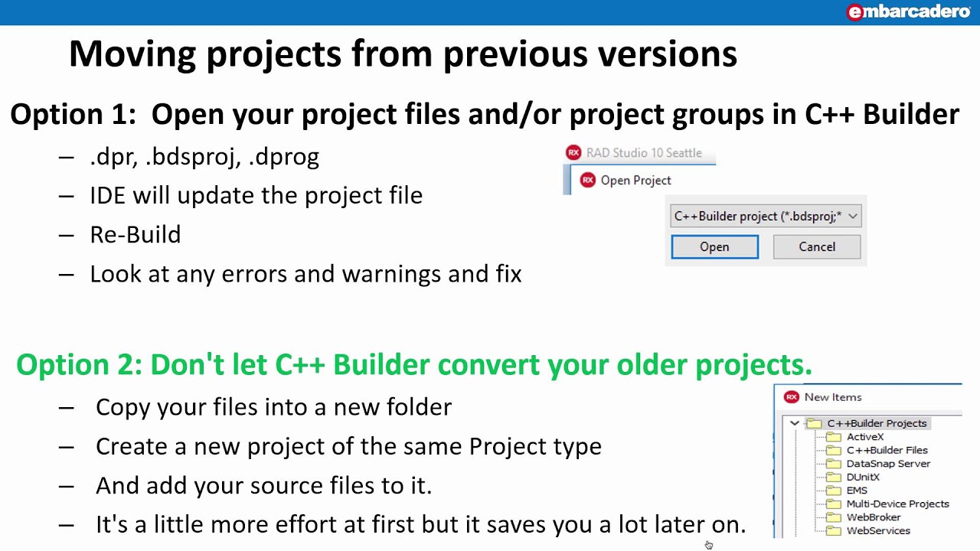Select the DUnitX folder icon

pyautogui.click(x=834, y=478)
